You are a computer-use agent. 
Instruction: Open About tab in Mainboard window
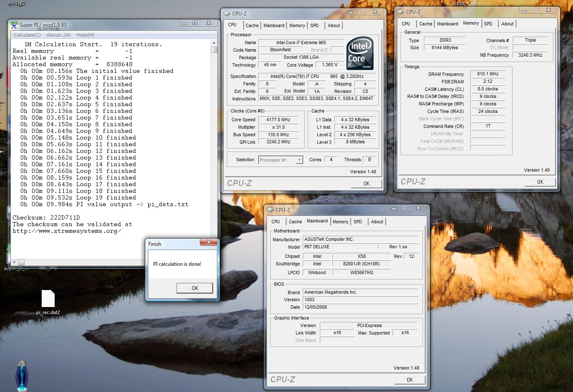click(377, 222)
